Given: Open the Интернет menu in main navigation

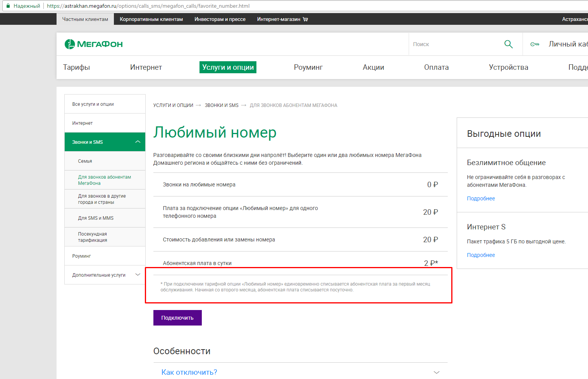Looking at the screenshot, I should pos(146,67).
